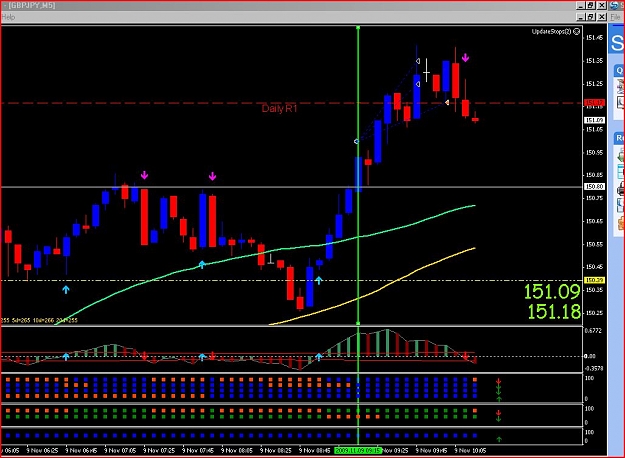Image resolution: width=625 pixels, height=458 pixels.
Task: Select the green vertical line top handle
Action: pyautogui.click(x=358, y=28)
